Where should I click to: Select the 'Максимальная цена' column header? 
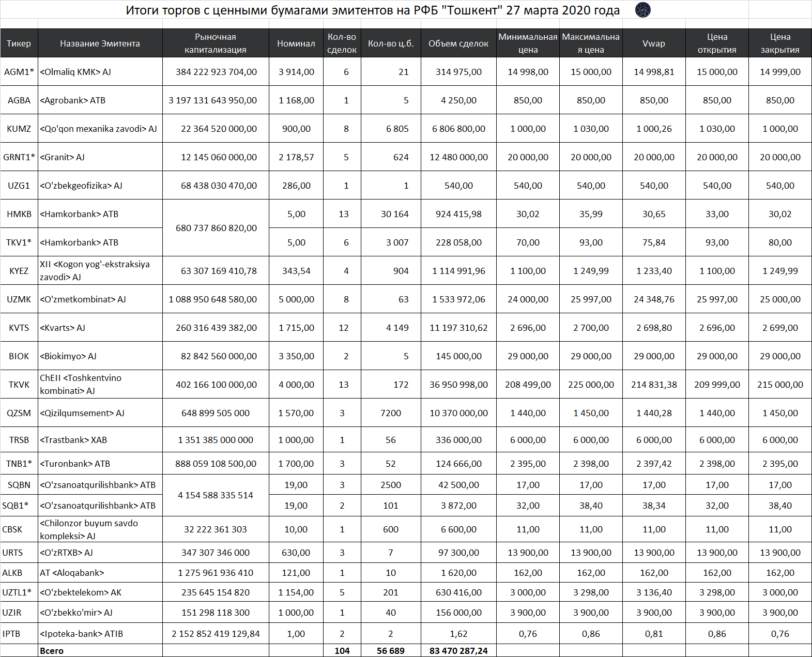[x=591, y=43]
